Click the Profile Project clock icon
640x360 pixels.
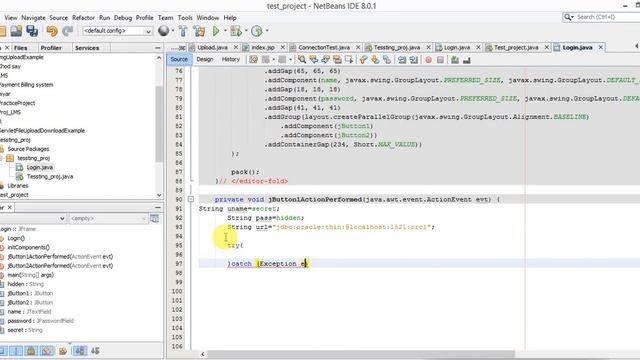[x=257, y=31]
